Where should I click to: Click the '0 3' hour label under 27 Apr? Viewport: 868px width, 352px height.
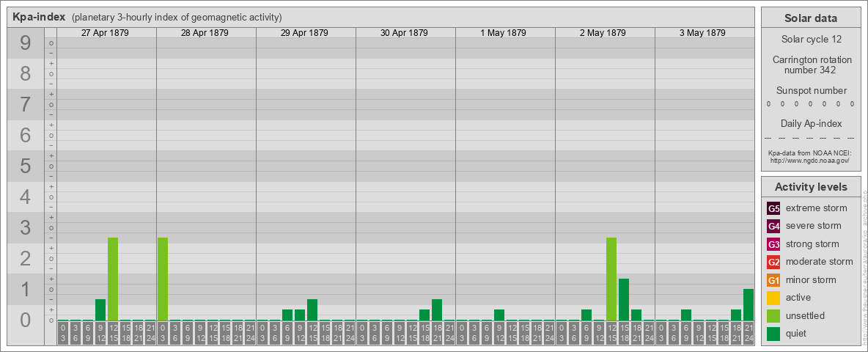63,333
